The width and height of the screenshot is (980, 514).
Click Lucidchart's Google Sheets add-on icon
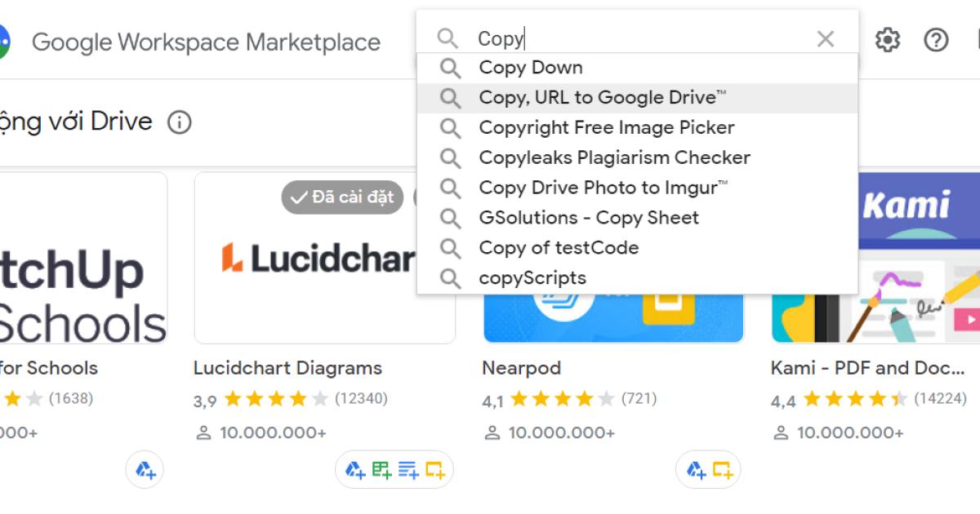[381, 470]
